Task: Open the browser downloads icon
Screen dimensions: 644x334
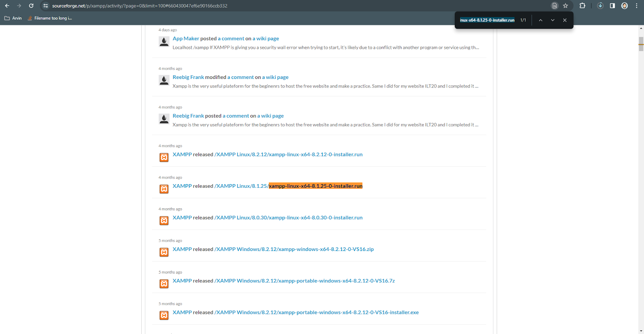Action: coord(600,6)
